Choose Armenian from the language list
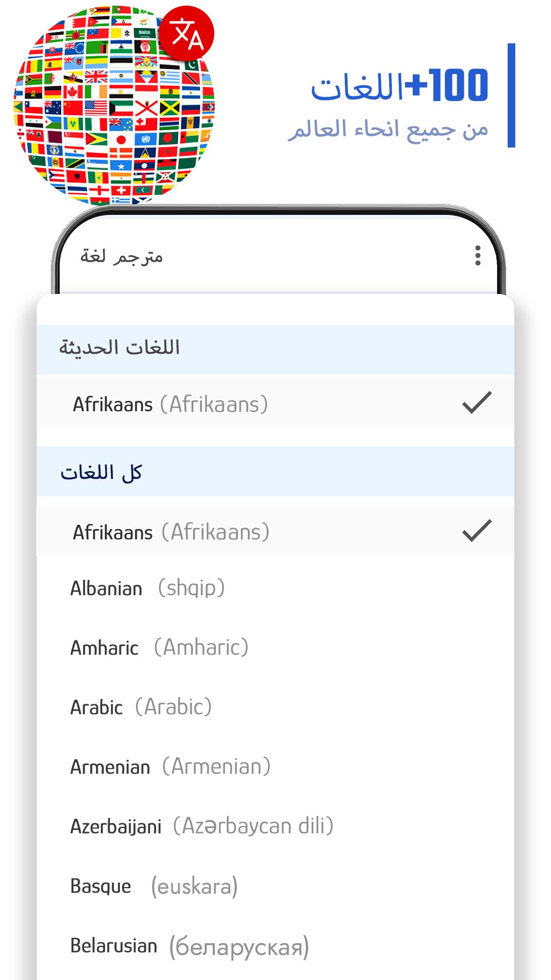 275,767
